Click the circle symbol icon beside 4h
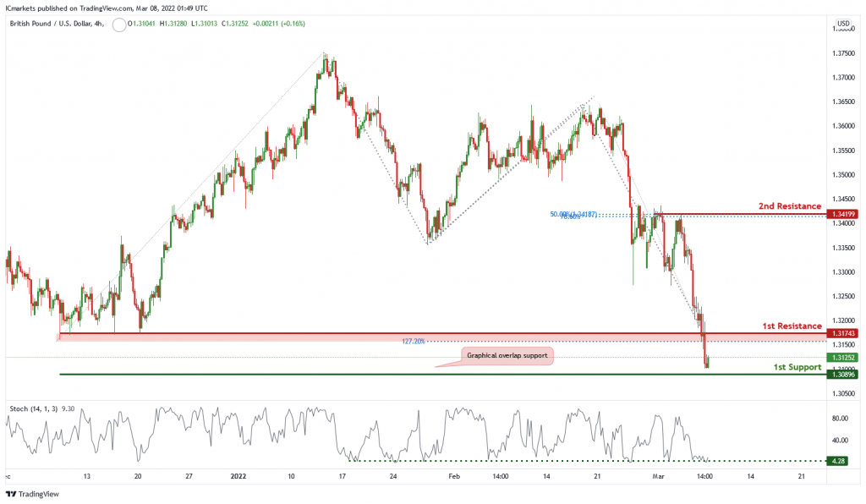The image size is (866, 504). (118, 25)
